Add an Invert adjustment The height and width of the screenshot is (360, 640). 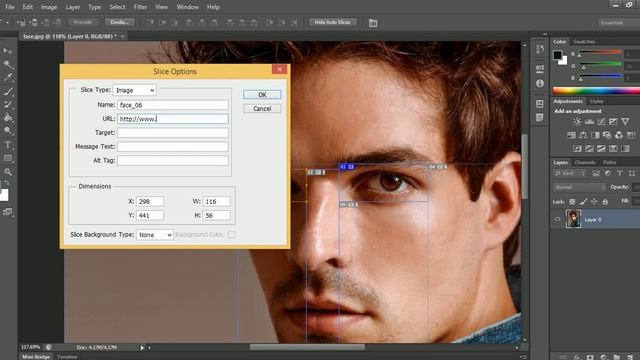577,149
